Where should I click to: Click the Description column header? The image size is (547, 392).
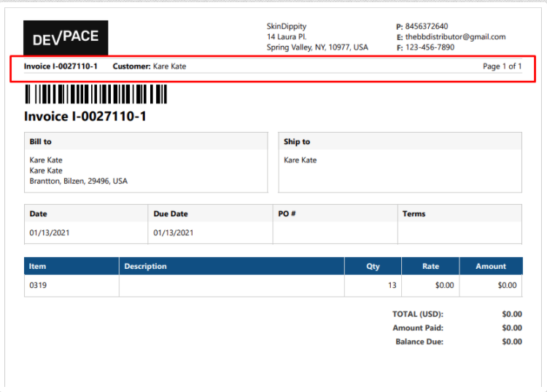(x=146, y=267)
